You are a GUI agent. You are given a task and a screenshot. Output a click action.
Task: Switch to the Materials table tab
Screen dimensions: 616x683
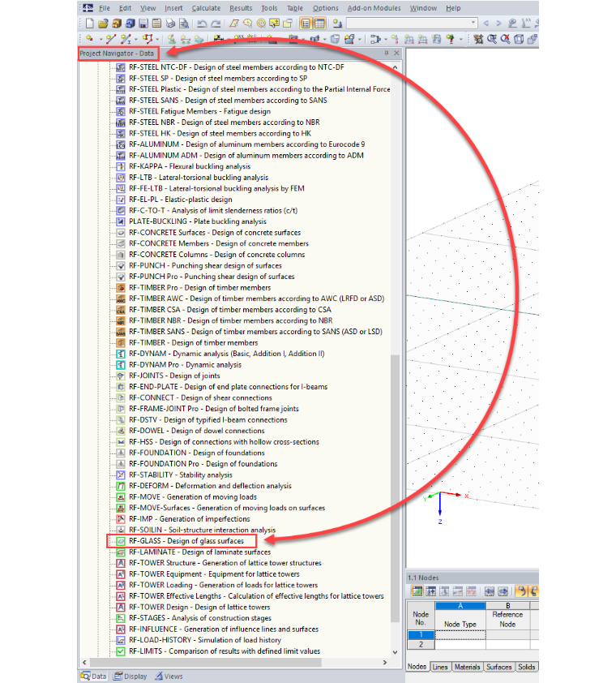click(467, 667)
